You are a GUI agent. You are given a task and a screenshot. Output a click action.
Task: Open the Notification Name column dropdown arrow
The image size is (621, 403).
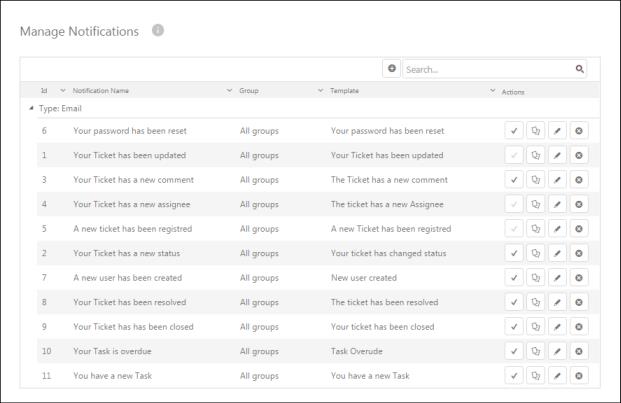pyautogui.click(x=229, y=91)
